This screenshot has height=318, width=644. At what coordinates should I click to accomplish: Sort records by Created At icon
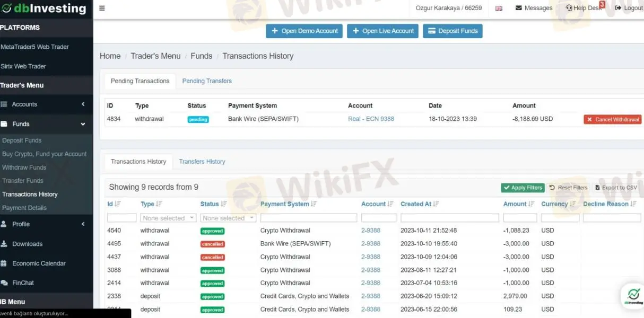click(436, 204)
